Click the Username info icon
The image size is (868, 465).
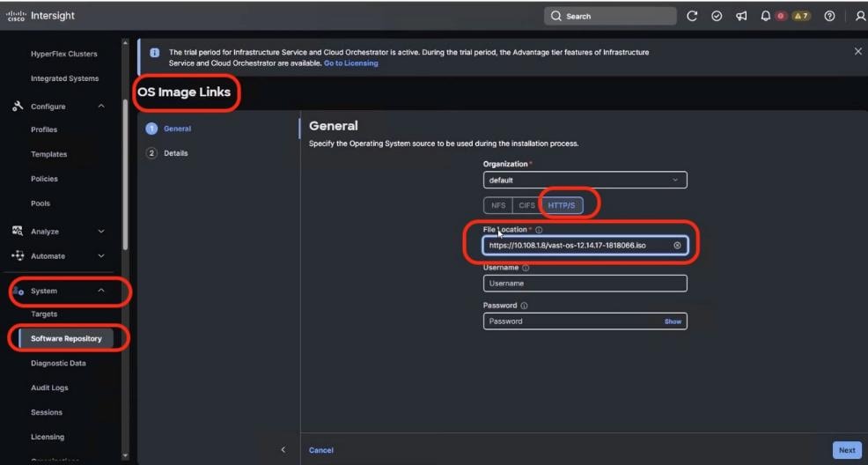tap(526, 268)
